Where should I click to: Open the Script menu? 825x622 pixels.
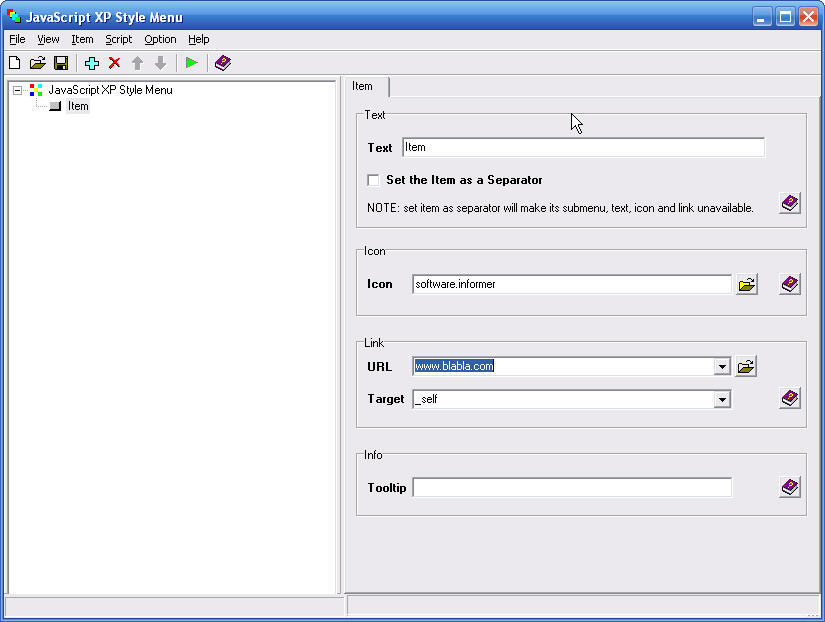tap(118, 39)
